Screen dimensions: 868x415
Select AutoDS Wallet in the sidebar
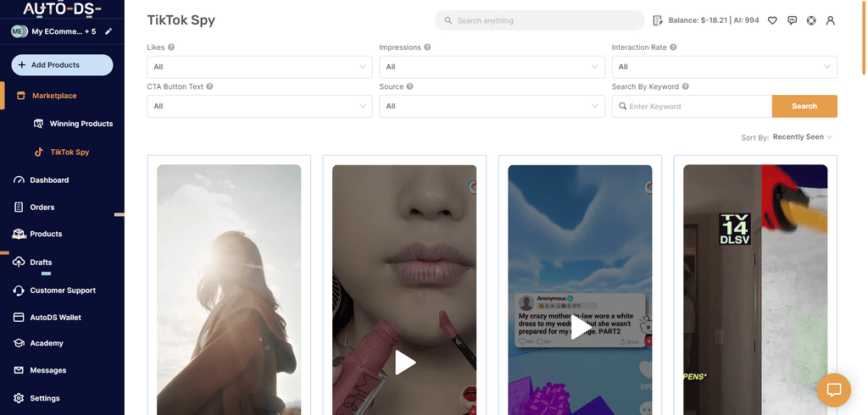pyautogui.click(x=55, y=317)
